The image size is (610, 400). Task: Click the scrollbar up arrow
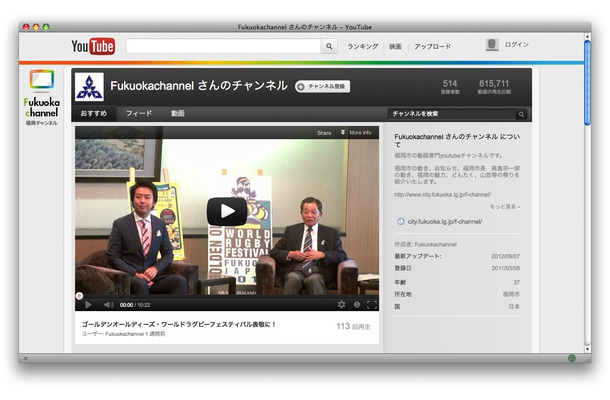(x=587, y=36)
